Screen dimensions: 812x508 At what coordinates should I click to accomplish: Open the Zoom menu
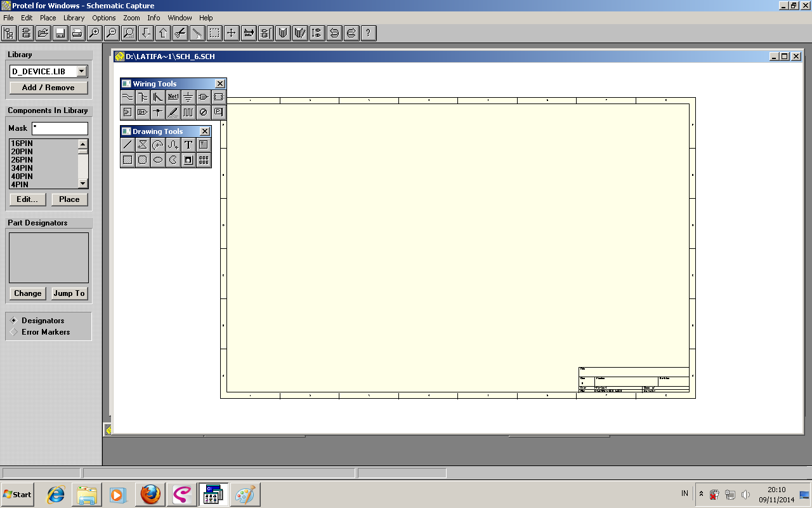click(131, 18)
